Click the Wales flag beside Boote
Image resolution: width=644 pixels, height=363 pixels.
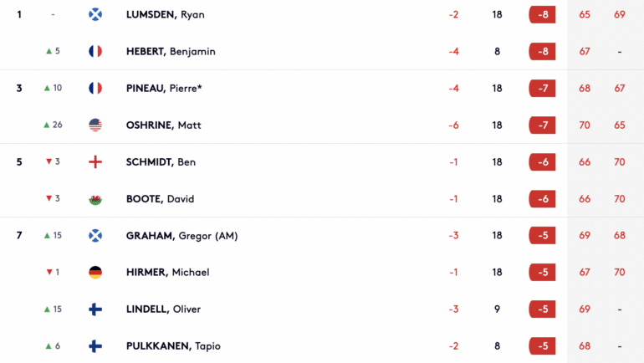pyautogui.click(x=95, y=199)
